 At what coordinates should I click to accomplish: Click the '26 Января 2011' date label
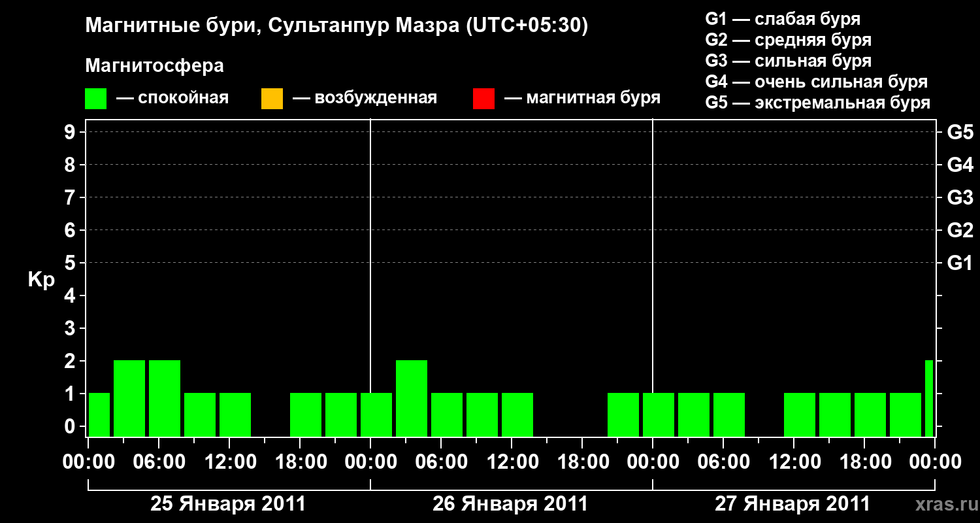[510, 504]
